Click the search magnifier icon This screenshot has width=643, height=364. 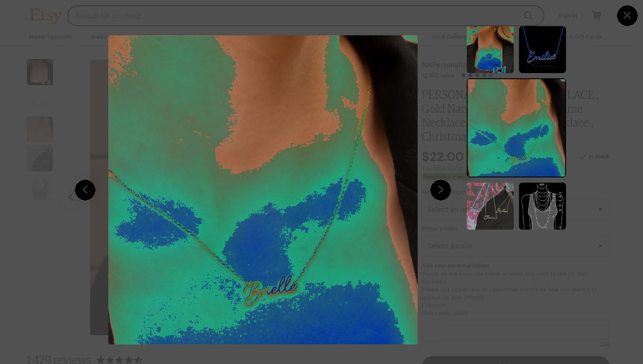pos(529,16)
